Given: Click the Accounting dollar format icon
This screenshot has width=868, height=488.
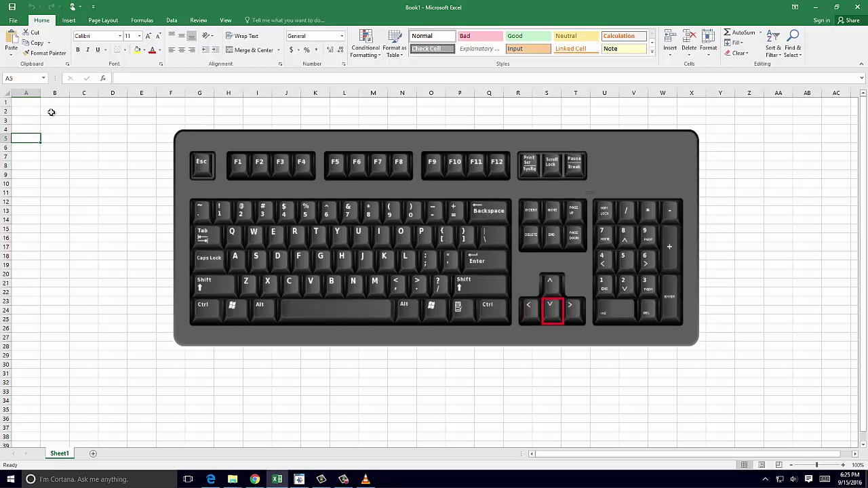Looking at the screenshot, I should coord(291,50).
